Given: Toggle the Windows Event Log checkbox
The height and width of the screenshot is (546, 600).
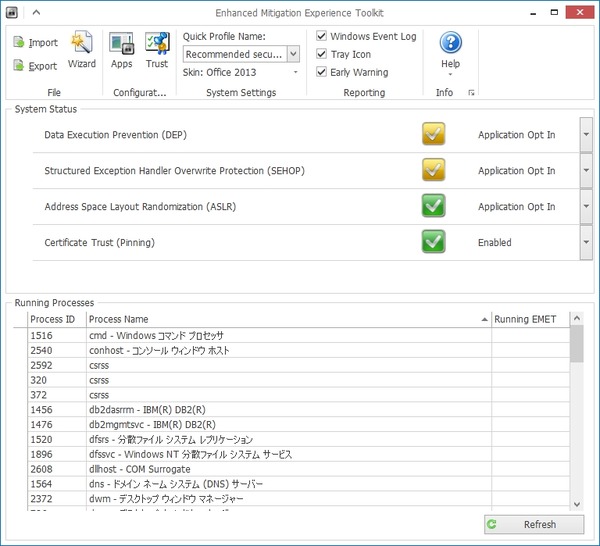Looking at the screenshot, I should (321, 36).
